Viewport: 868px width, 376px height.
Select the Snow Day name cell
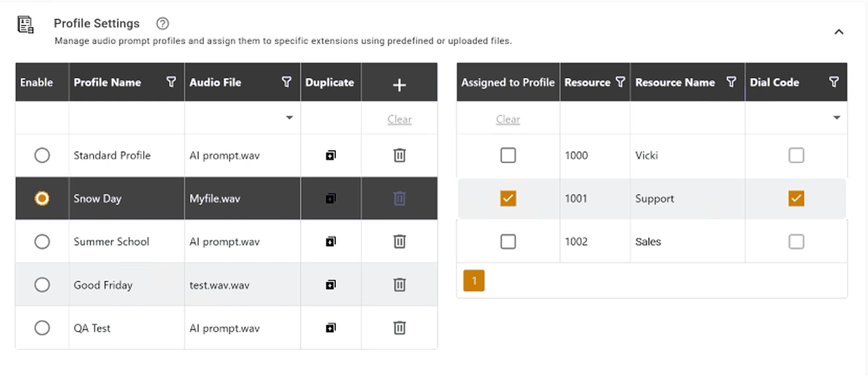coord(127,198)
